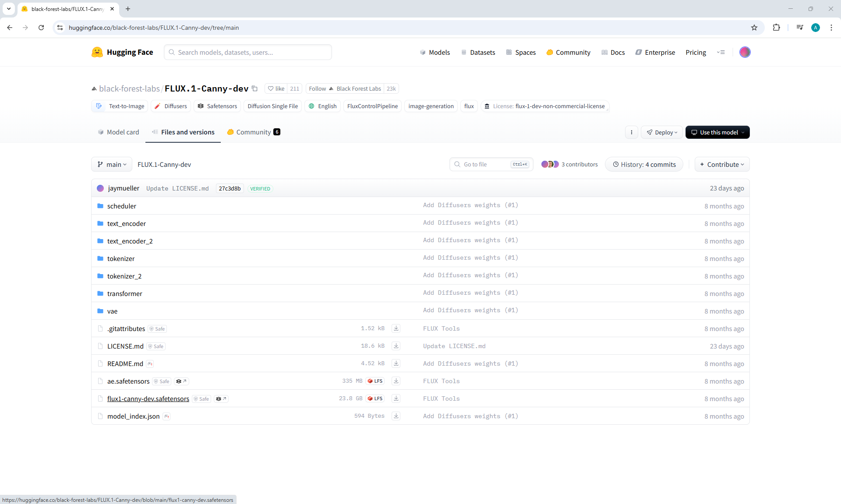This screenshot has height=504, width=841.
Task: Click download icon for ae.safetensors
Action: 396,381
